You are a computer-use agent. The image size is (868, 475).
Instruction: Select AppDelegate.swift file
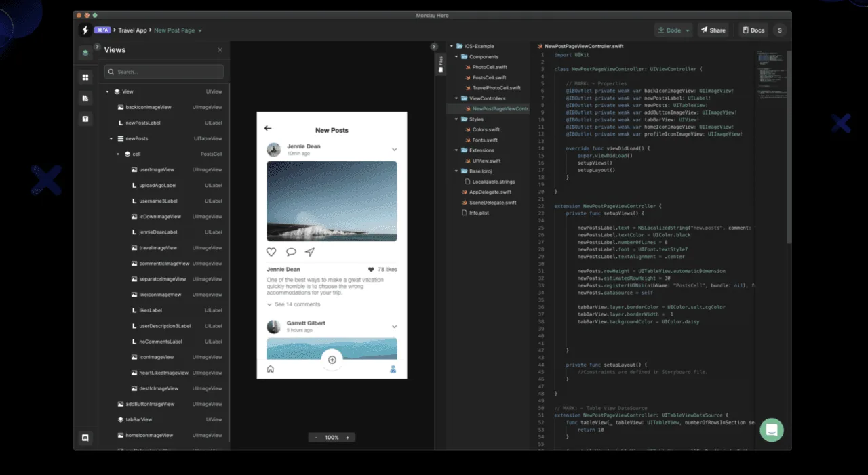490,192
